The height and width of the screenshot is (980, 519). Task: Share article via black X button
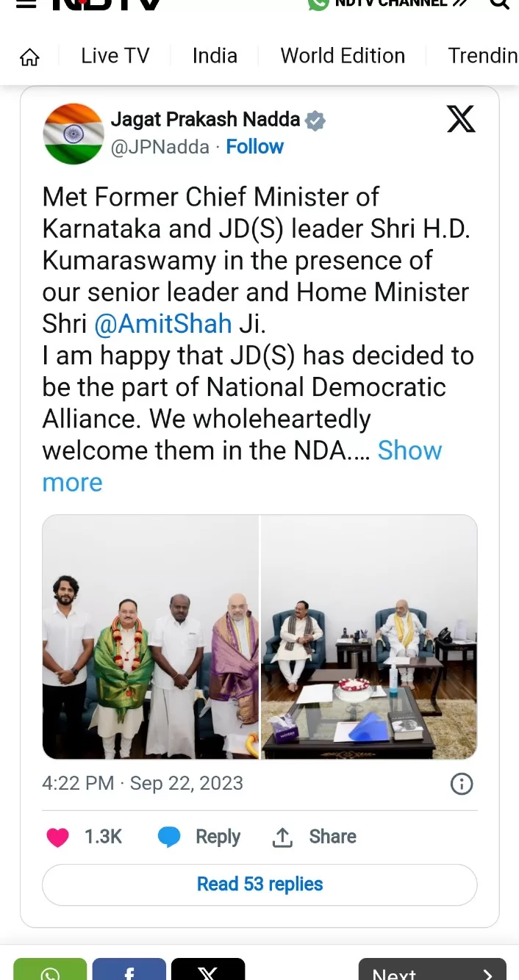208,969
